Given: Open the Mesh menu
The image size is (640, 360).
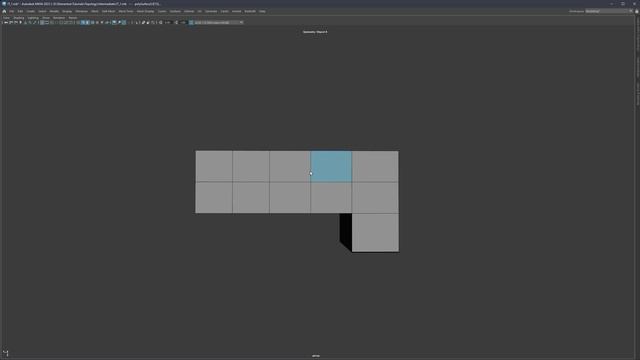Looking at the screenshot, I should point(95,11).
